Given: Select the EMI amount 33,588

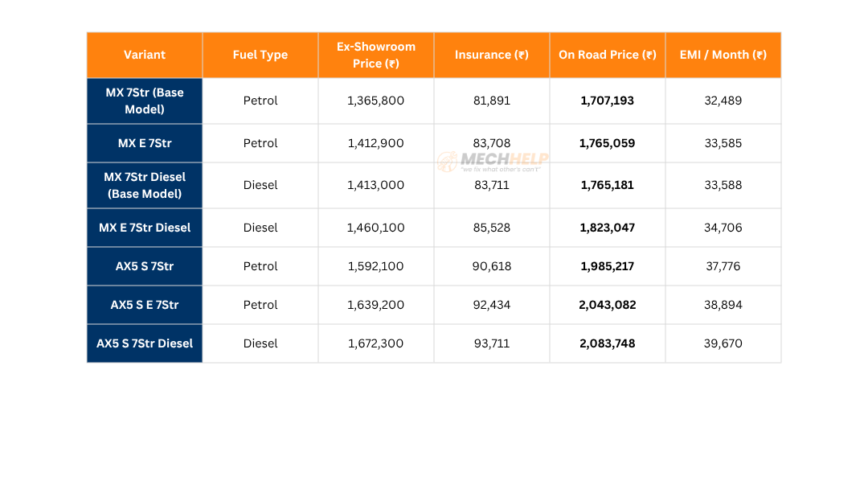Looking at the screenshot, I should 723,185.
